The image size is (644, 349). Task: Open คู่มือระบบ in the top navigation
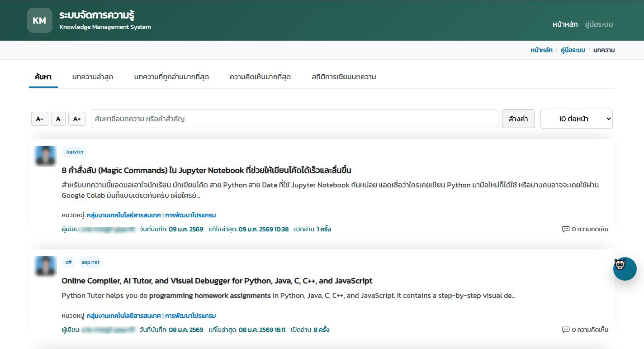599,24
